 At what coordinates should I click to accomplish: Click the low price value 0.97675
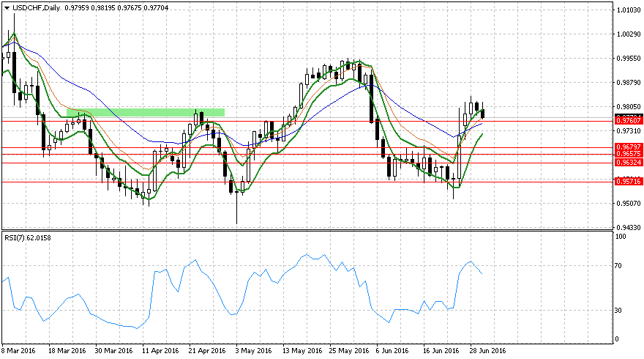click(x=129, y=8)
